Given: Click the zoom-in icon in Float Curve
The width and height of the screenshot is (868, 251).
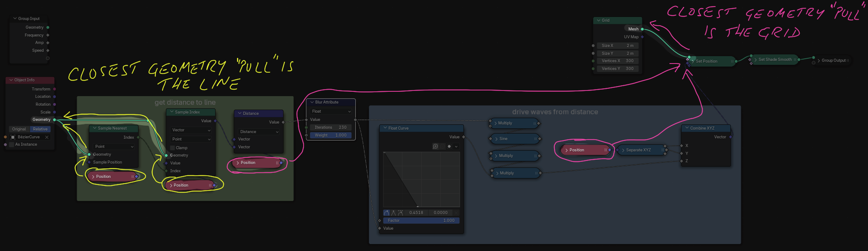Looking at the screenshot, I should [436, 147].
